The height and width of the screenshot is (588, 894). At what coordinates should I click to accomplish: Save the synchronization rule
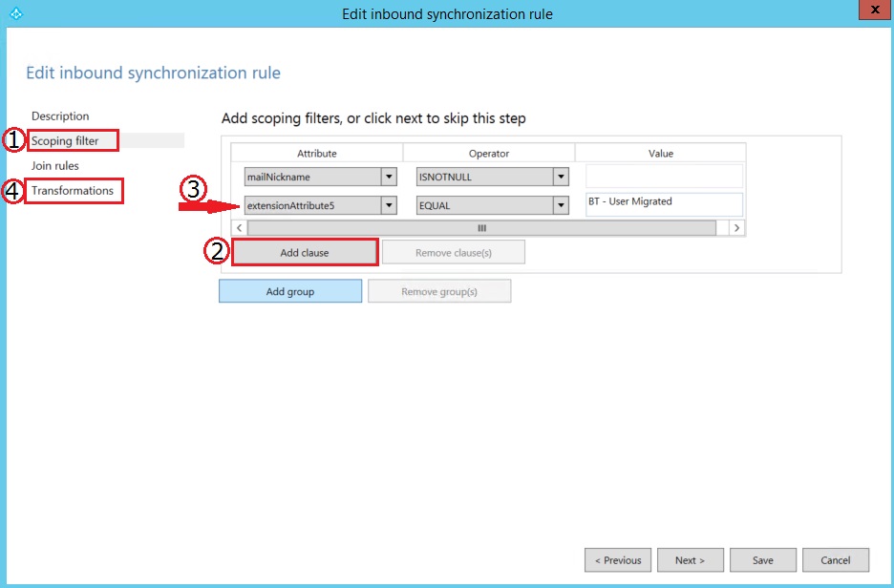(762, 560)
